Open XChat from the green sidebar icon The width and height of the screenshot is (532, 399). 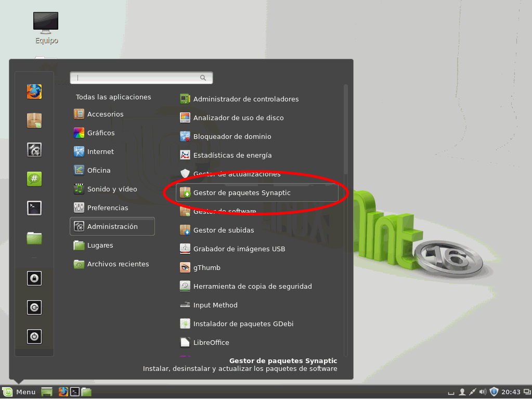coord(34,178)
